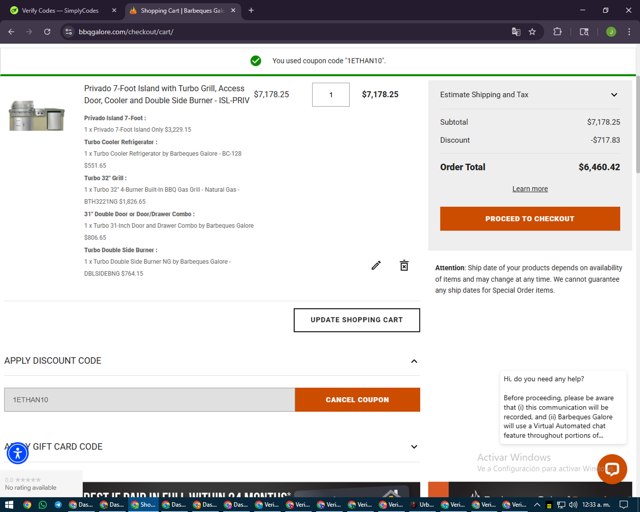Collapse the Apply Discount Code section
This screenshot has height=512, width=640.
(212, 361)
